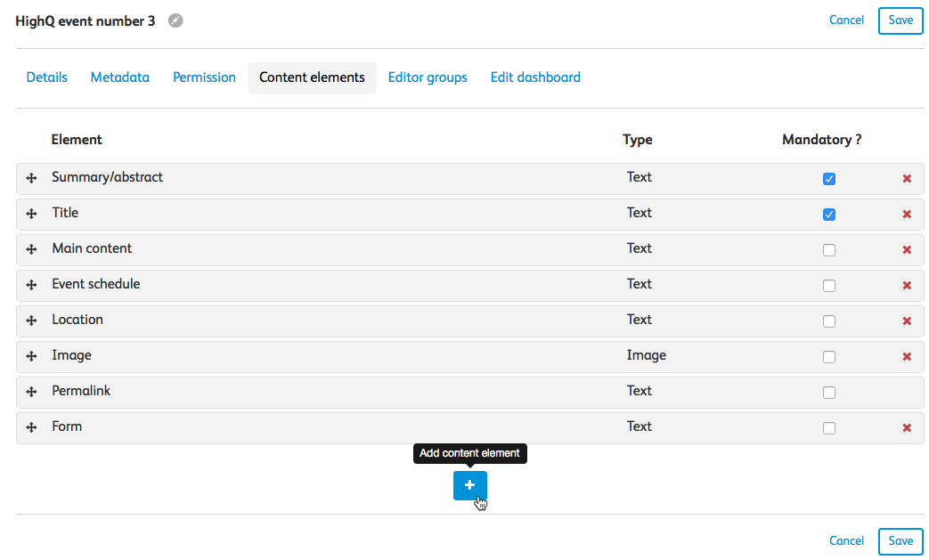Remove the Location element via red X

(907, 321)
